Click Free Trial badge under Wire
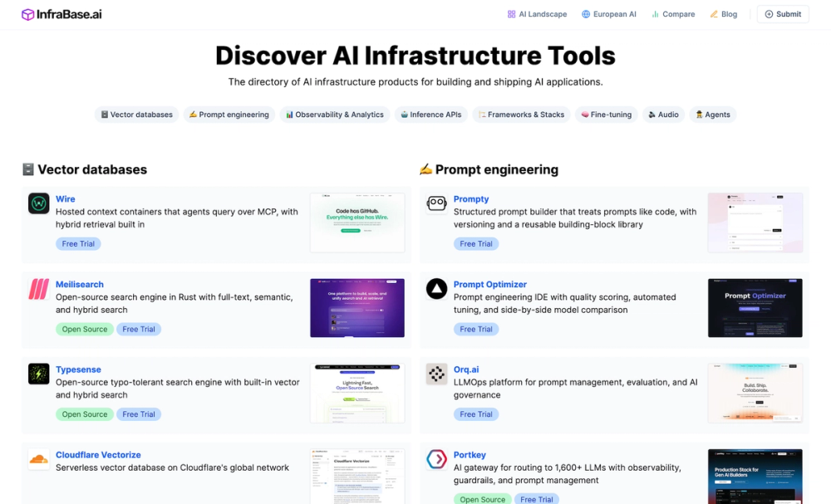This screenshot has height=504, width=831. click(78, 244)
